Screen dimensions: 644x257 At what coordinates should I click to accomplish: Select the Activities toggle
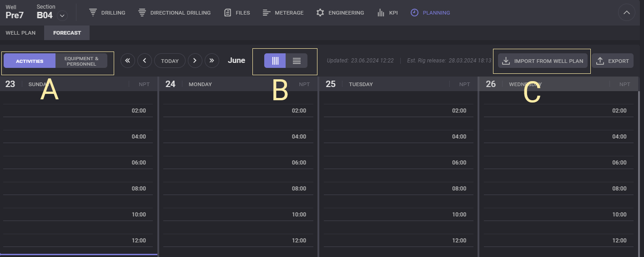point(30,61)
